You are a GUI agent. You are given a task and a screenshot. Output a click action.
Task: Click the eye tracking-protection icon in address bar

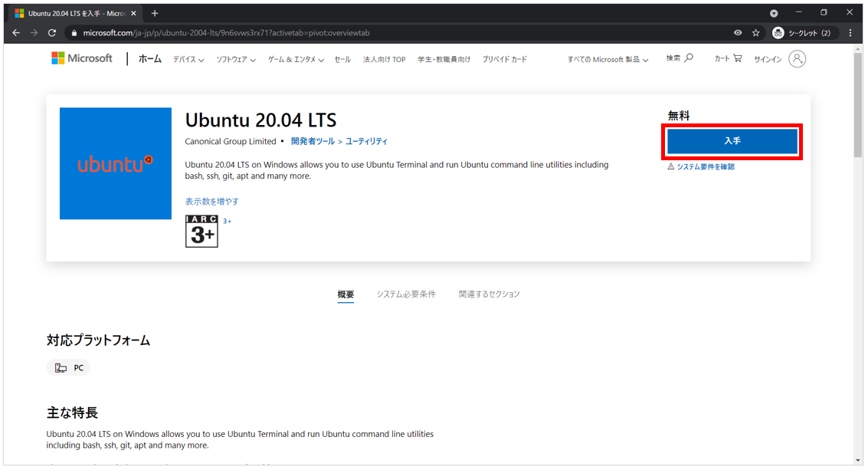(738, 33)
